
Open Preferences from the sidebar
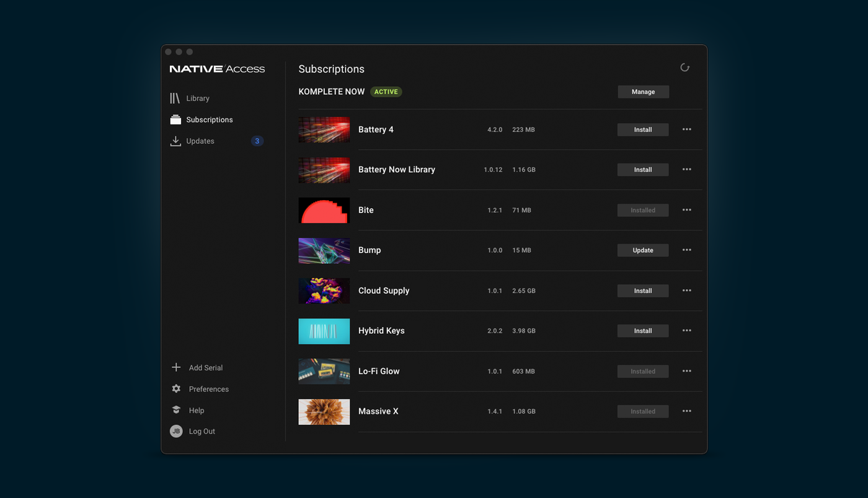(209, 389)
